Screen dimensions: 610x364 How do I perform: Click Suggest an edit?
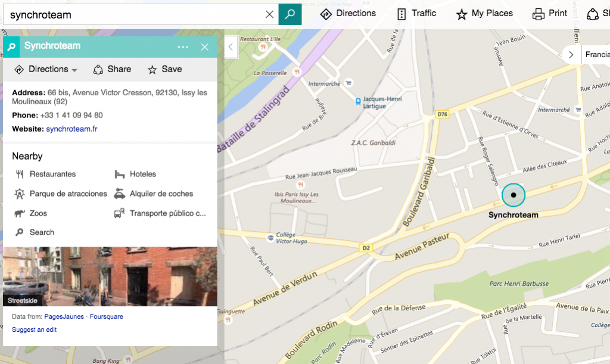(x=34, y=330)
